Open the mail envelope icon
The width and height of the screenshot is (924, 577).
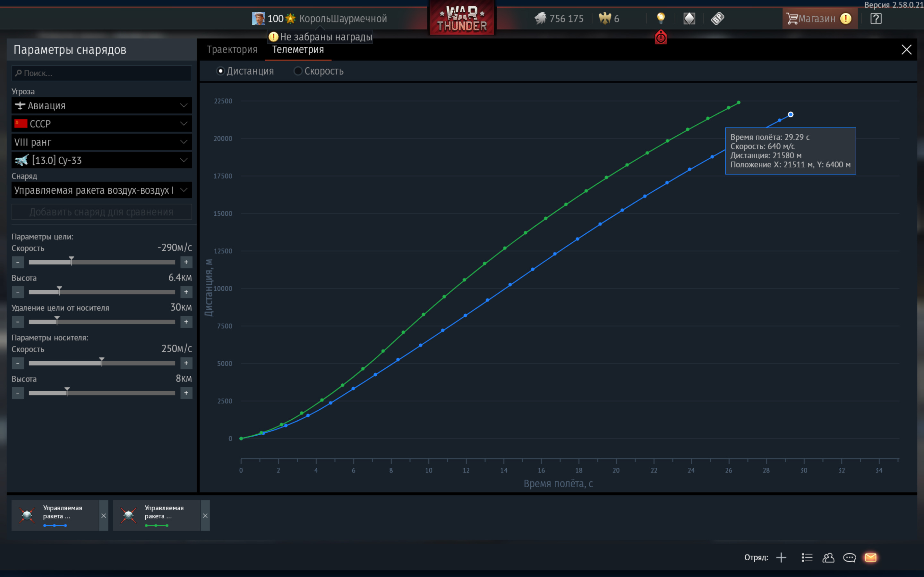(x=870, y=557)
